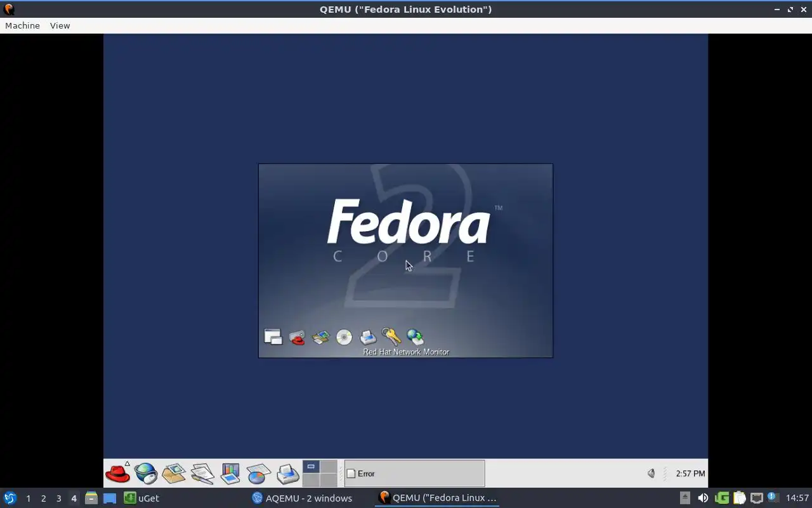
Task: Open the Red Hat main menu
Action: point(118,473)
